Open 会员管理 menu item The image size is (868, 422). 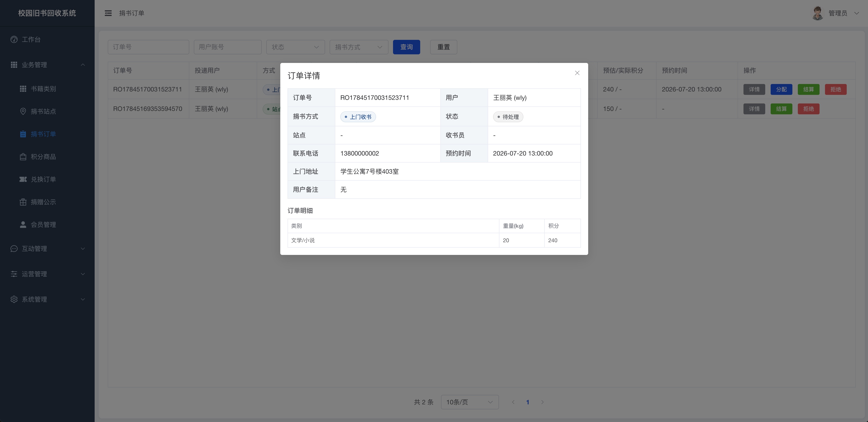click(47, 225)
